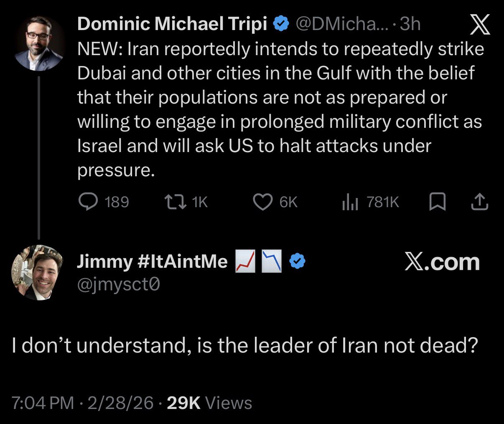Click the reply icon with 189 replies
Screen dimensions: 504x424
point(89,202)
